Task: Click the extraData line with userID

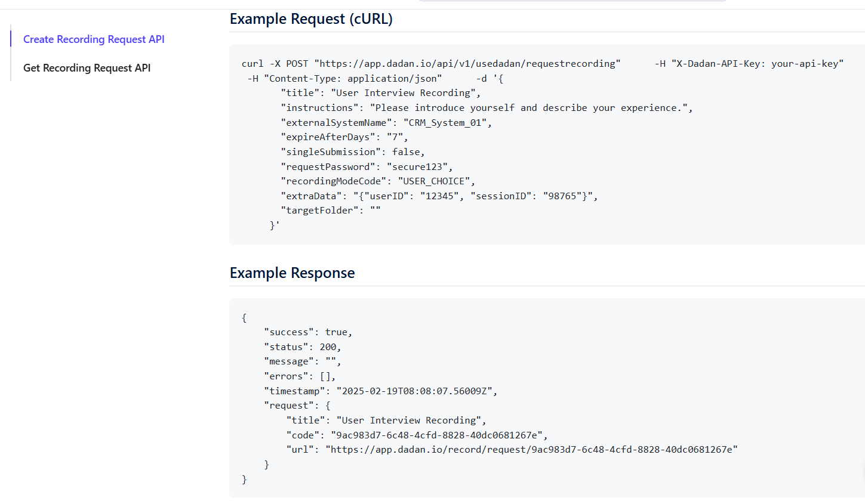Action: pos(439,196)
